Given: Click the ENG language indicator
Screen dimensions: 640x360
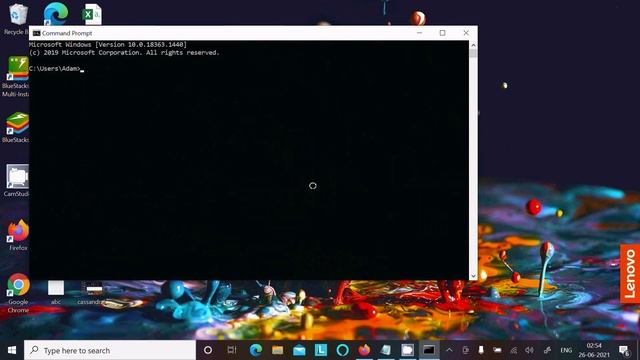Looking at the screenshot, I should [566, 350].
